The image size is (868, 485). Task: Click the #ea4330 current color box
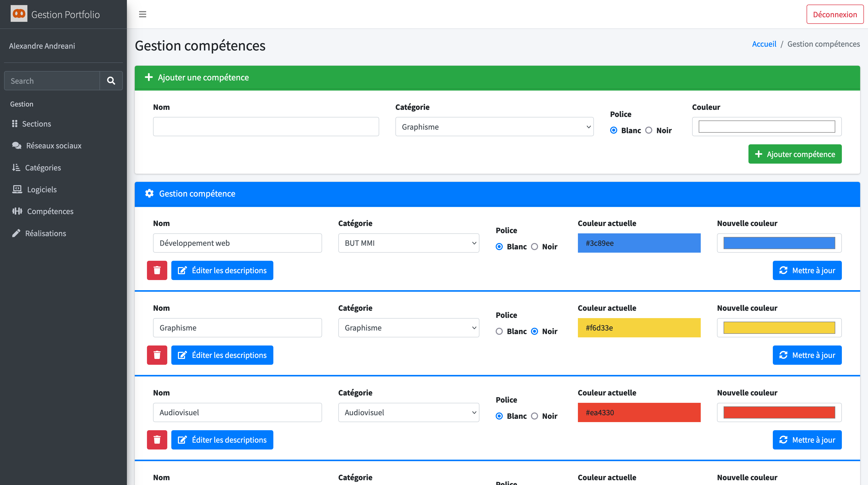(x=639, y=413)
